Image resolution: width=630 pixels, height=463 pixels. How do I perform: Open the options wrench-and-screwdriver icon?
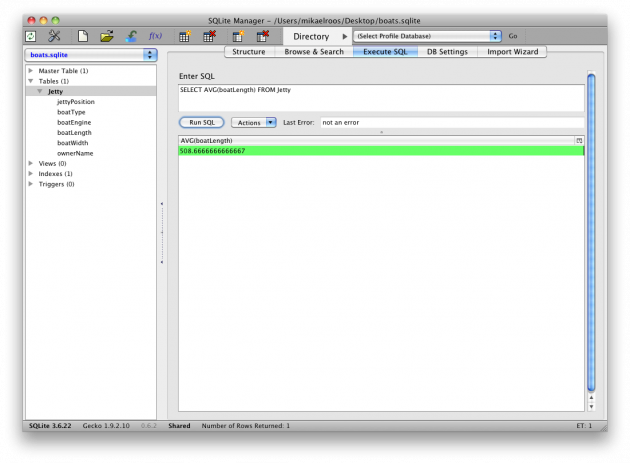[x=54, y=36]
